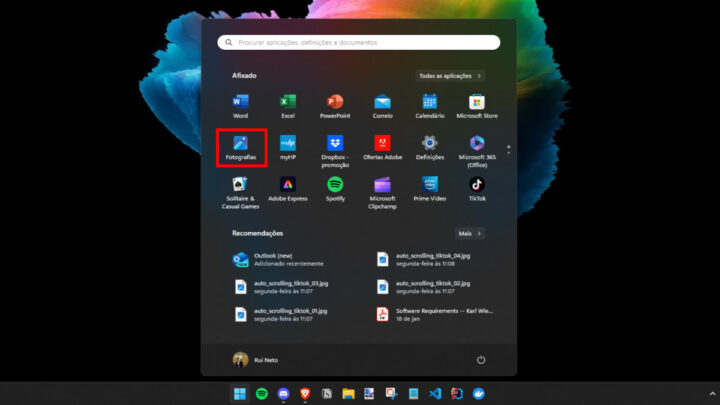Image resolution: width=720 pixels, height=405 pixels.
Task: Open Software Requirements PDF file
Action: click(x=437, y=315)
